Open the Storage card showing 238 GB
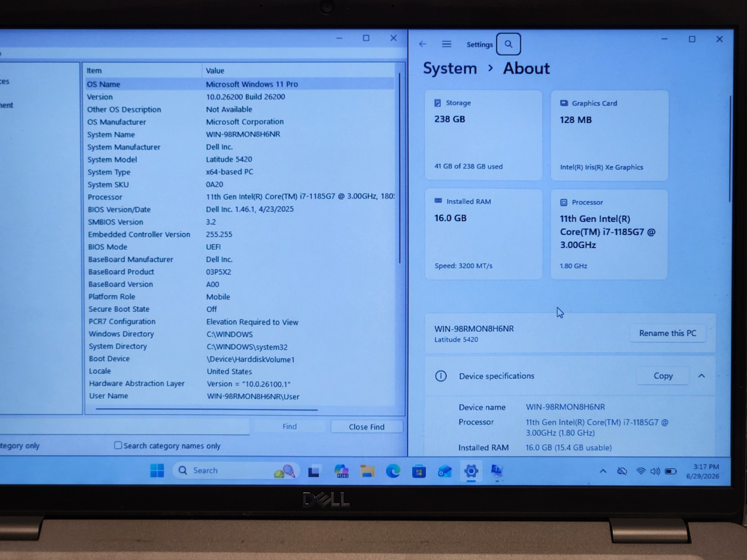747x560 pixels. (x=483, y=135)
